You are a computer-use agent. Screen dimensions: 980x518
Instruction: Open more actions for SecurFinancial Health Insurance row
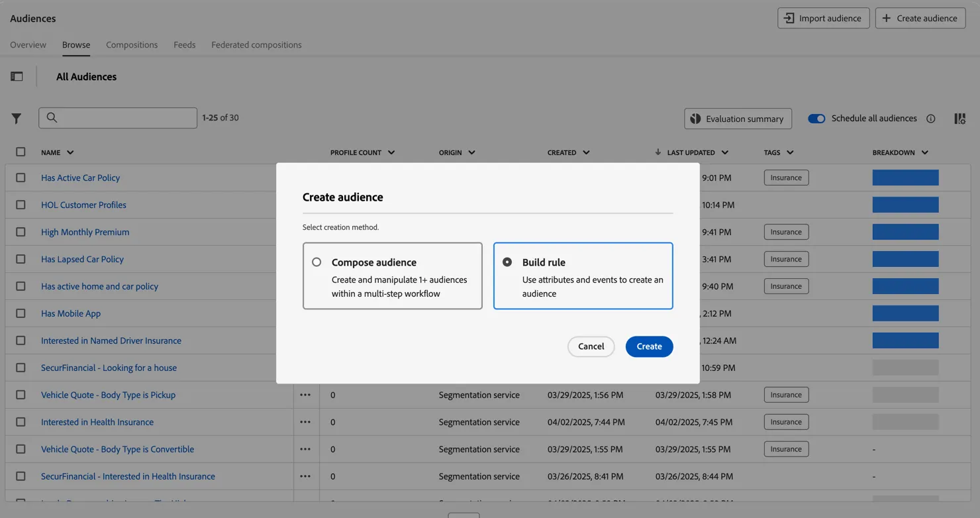click(x=305, y=476)
